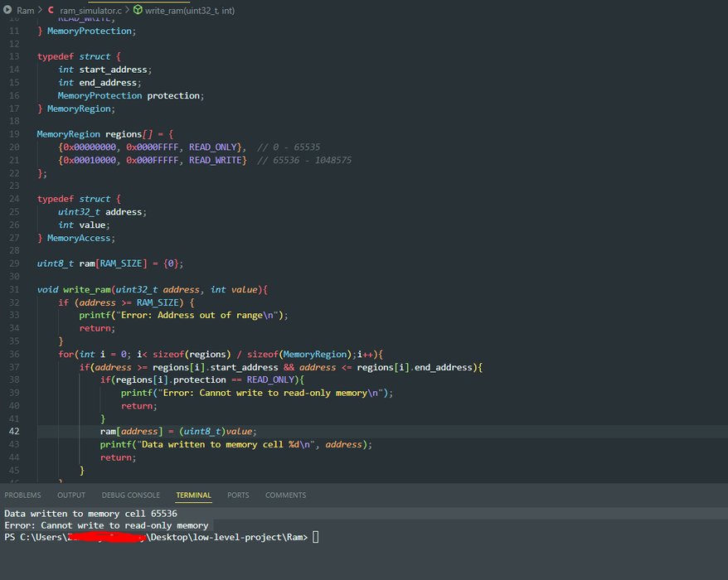Open the DEBUG CONSOLE tab

pos(131,495)
